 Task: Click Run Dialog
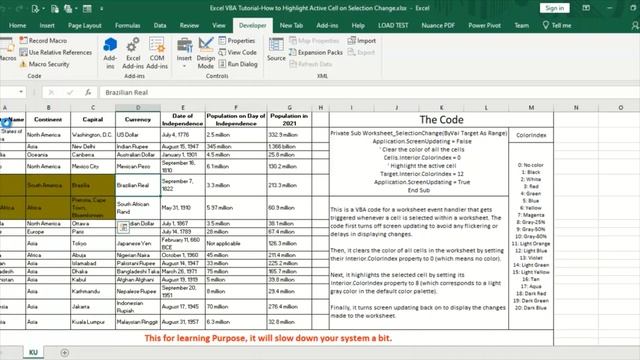(238, 64)
